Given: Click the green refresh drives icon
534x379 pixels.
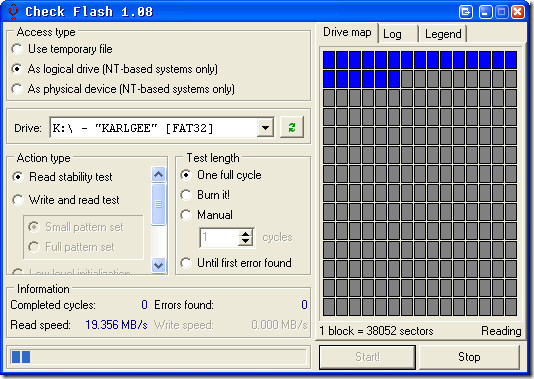Looking at the screenshot, I should click(292, 127).
